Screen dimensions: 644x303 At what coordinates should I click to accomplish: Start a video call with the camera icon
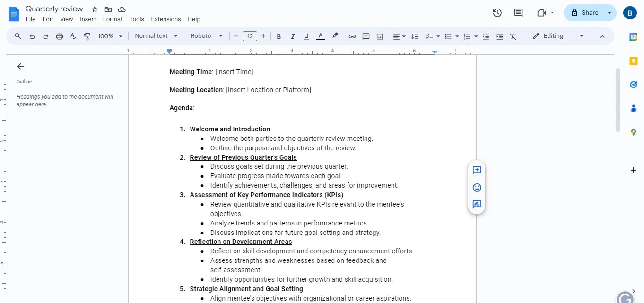tap(541, 13)
